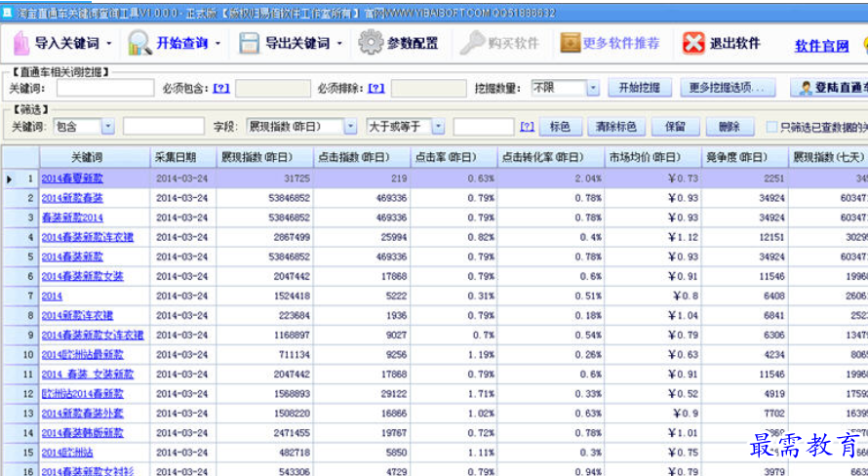
Task: Open keyword link 2014春装新款女连衣裙
Action: (93, 335)
